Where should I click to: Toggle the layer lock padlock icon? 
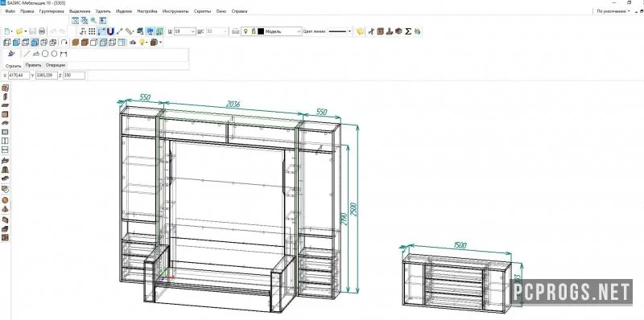point(254,31)
